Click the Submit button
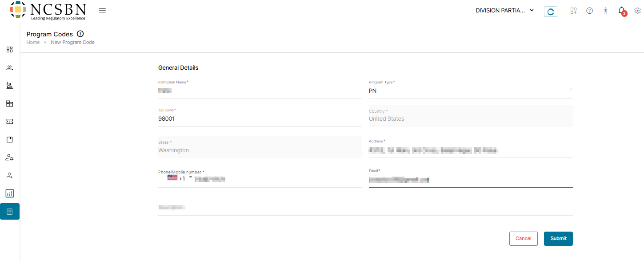 [558, 239]
